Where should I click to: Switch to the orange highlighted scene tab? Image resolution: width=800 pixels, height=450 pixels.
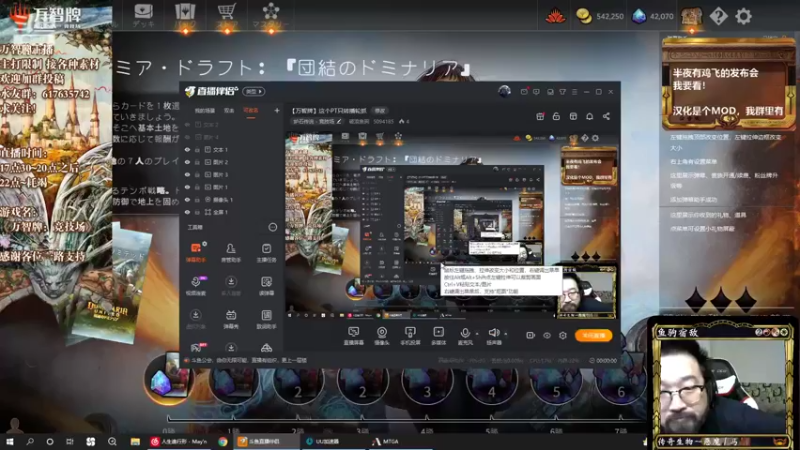(251, 110)
